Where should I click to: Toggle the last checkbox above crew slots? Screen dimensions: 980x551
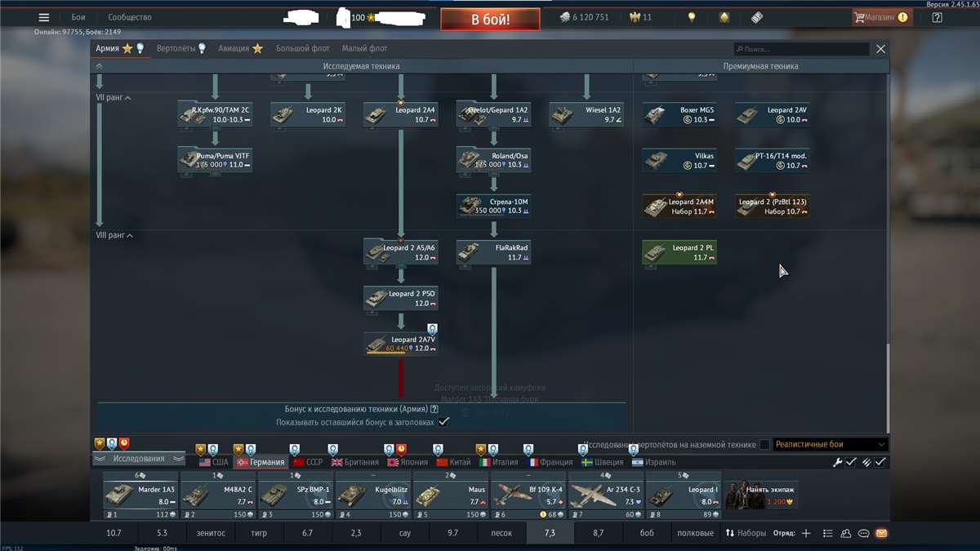coord(880,462)
